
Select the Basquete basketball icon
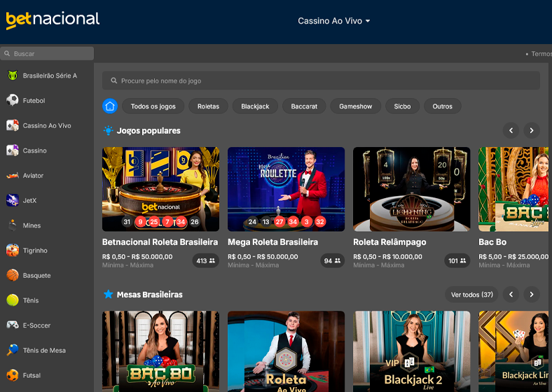[13, 275]
